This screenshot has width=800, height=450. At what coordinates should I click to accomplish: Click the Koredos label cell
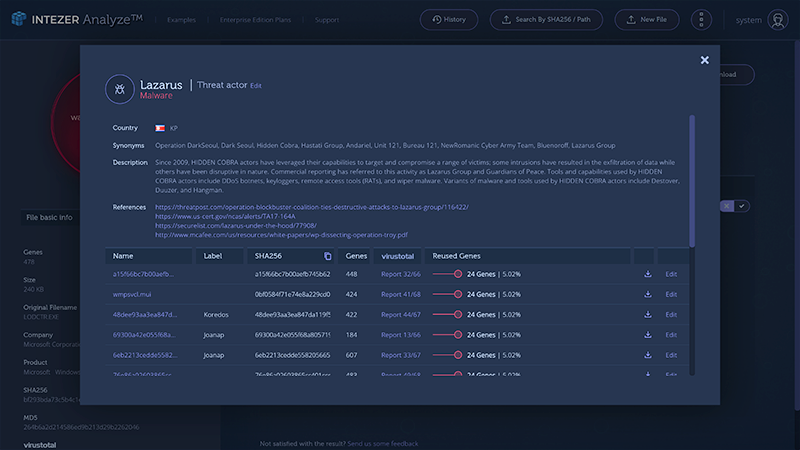[216, 315]
